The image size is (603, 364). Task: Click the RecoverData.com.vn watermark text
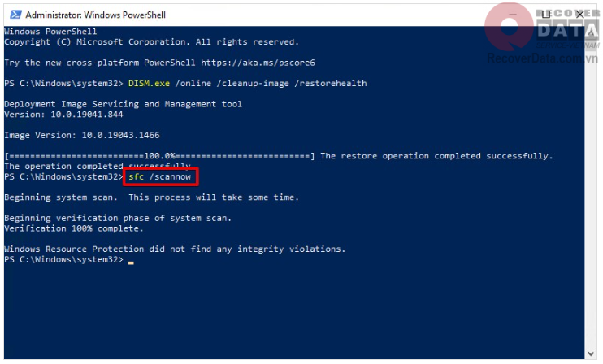pyautogui.click(x=543, y=58)
